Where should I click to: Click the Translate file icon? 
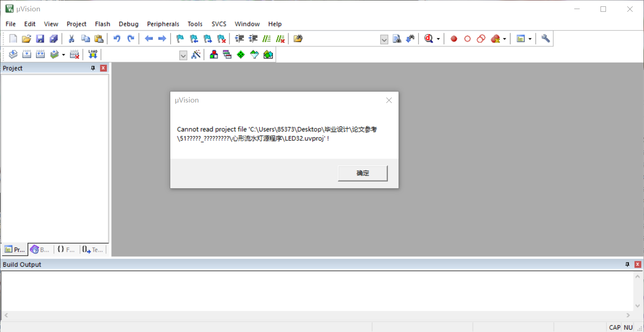(13, 55)
